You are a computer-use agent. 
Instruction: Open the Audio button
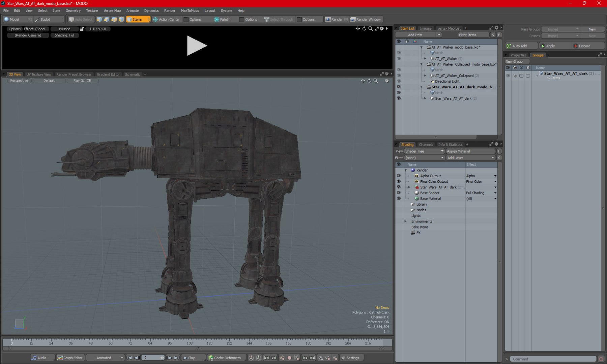click(42, 358)
